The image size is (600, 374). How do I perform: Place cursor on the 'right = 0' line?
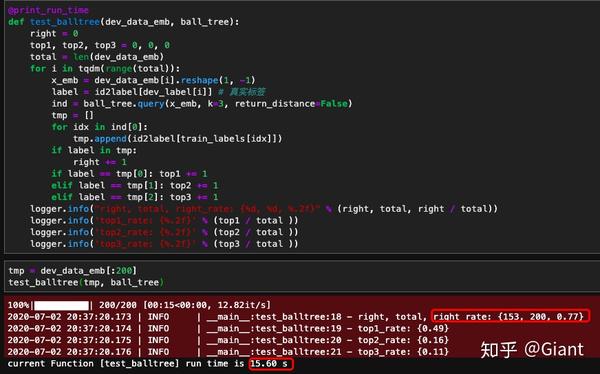pyautogui.click(x=54, y=34)
